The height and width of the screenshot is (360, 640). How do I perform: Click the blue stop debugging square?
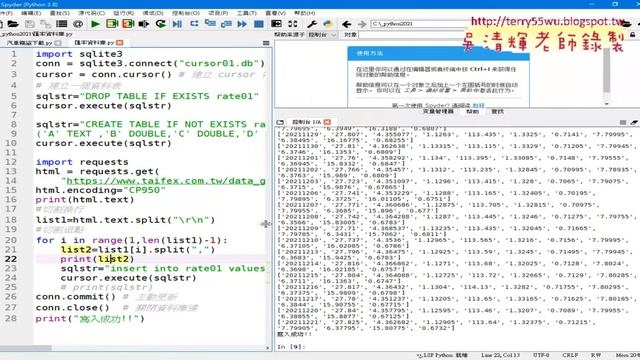click(259, 24)
